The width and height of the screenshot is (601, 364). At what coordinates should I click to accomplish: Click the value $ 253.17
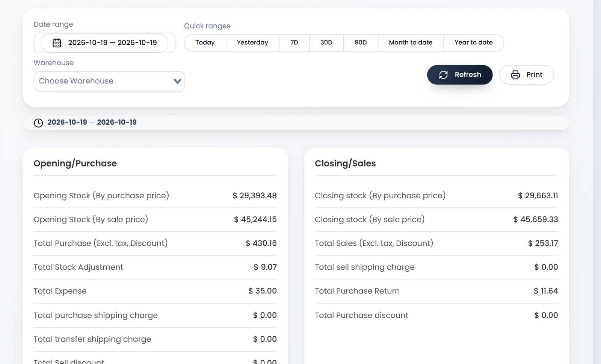pyautogui.click(x=543, y=243)
